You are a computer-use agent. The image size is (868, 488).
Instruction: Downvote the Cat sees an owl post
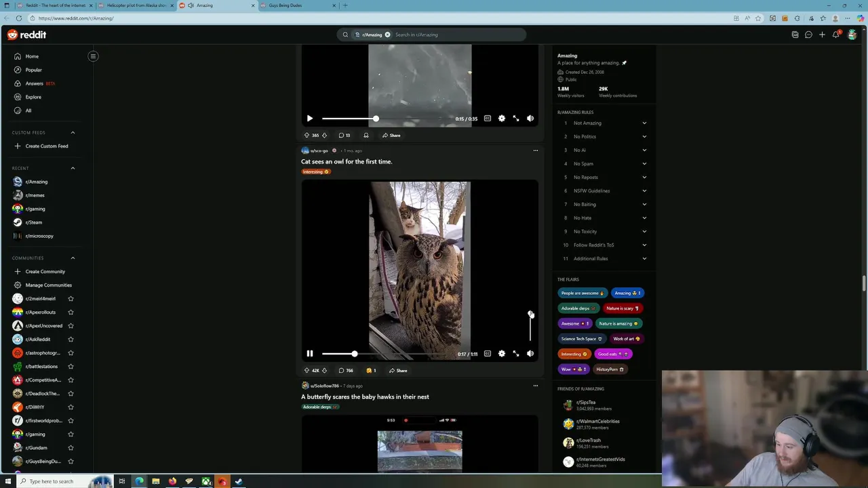[324, 371]
